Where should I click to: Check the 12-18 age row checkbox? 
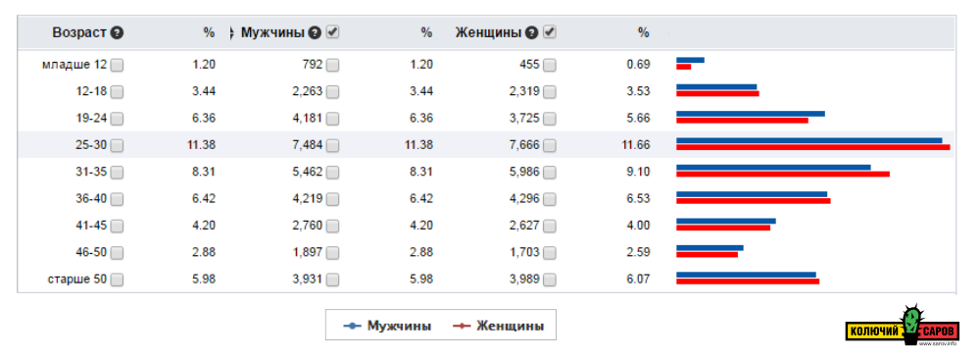(117, 92)
